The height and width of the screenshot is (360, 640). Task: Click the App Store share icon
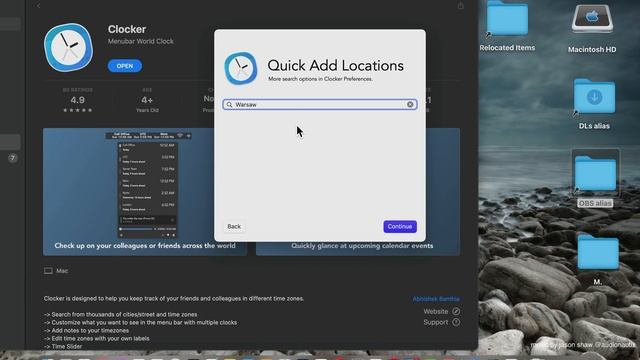tap(460, 6)
